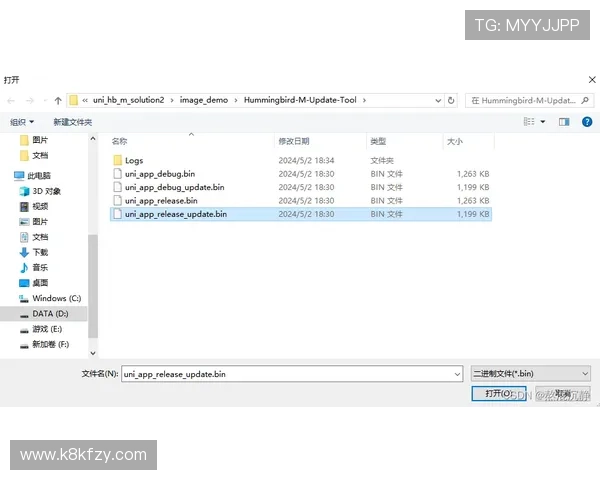This screenshot has height=480, width=600.
Task: Toggle the preview pane icon
Action: pyautogui.click(x=563, y=122)
